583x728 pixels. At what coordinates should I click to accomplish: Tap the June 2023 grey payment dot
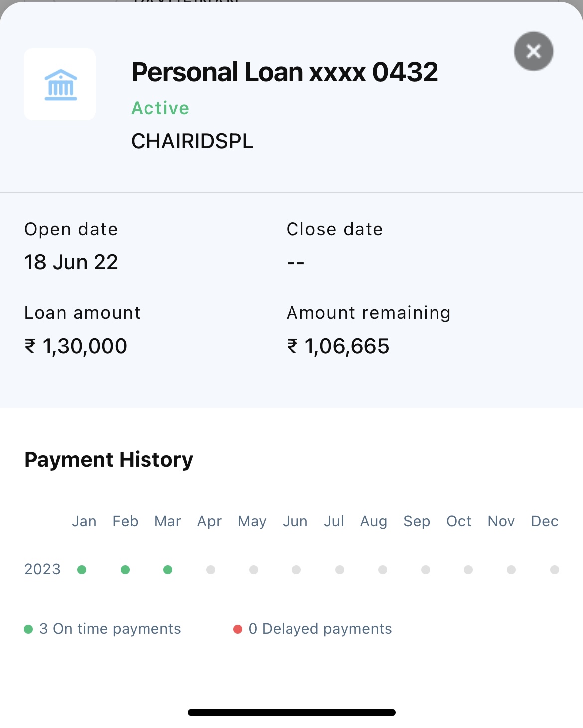[296, 570]
